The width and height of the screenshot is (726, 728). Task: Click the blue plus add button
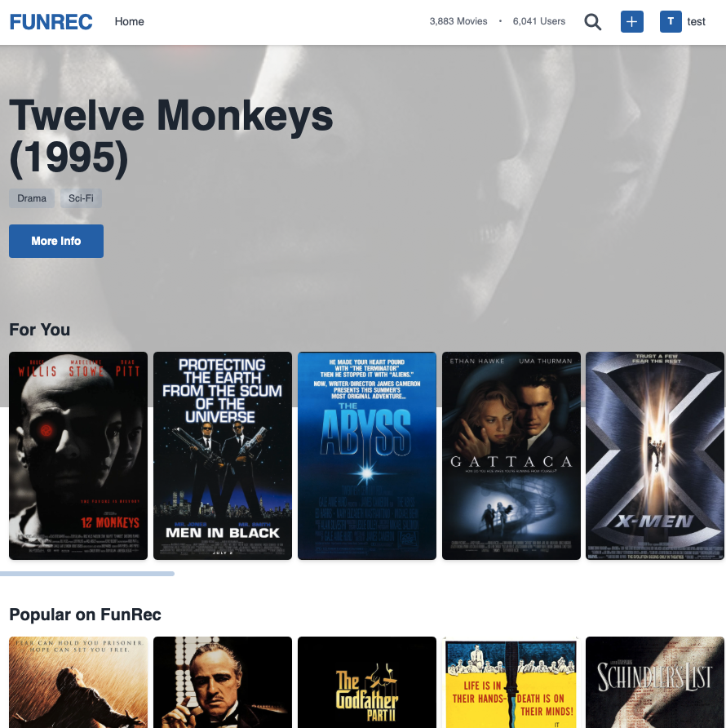pos(632,22)
